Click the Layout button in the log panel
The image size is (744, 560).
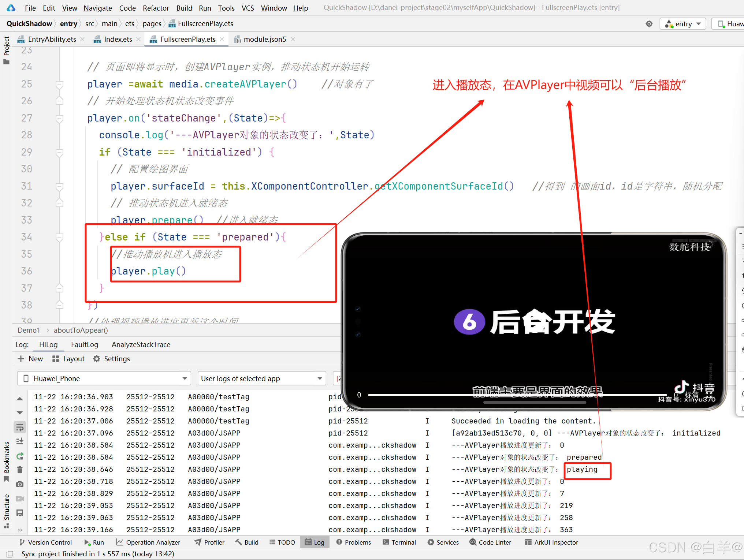[68, 359]
